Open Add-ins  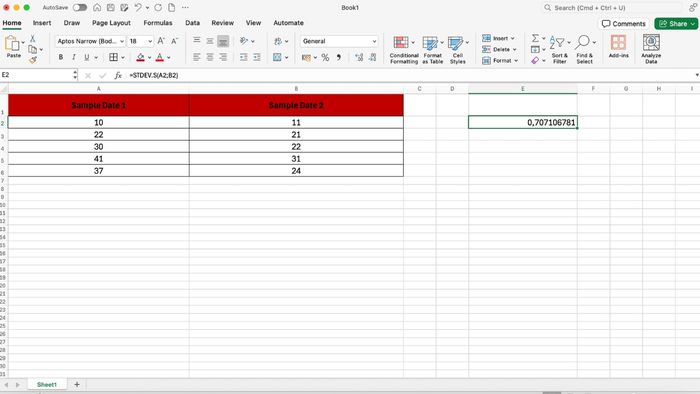click(x=618, y=46)
